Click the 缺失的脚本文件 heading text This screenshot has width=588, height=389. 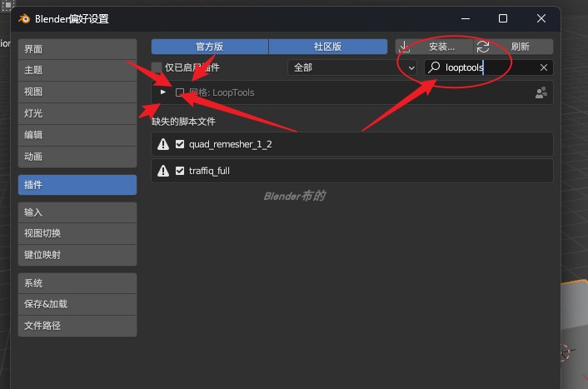pos(183,122)
